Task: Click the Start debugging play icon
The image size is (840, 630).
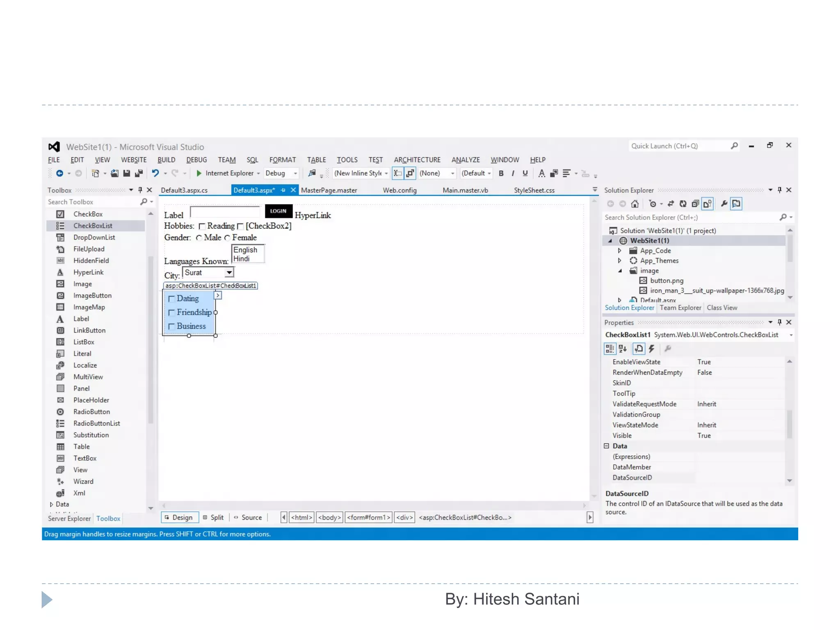Action: coord(199,173)
